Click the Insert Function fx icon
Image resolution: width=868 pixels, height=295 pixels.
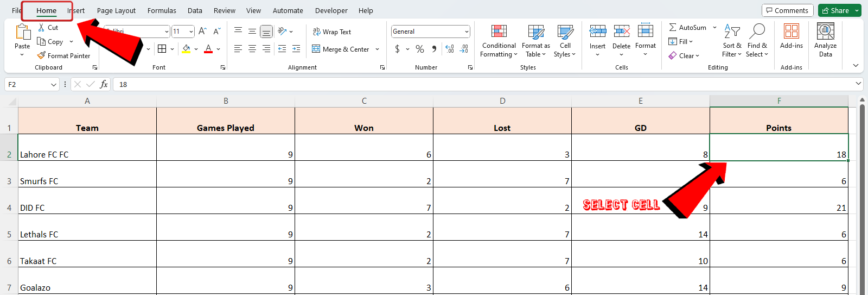pos(104,84)
